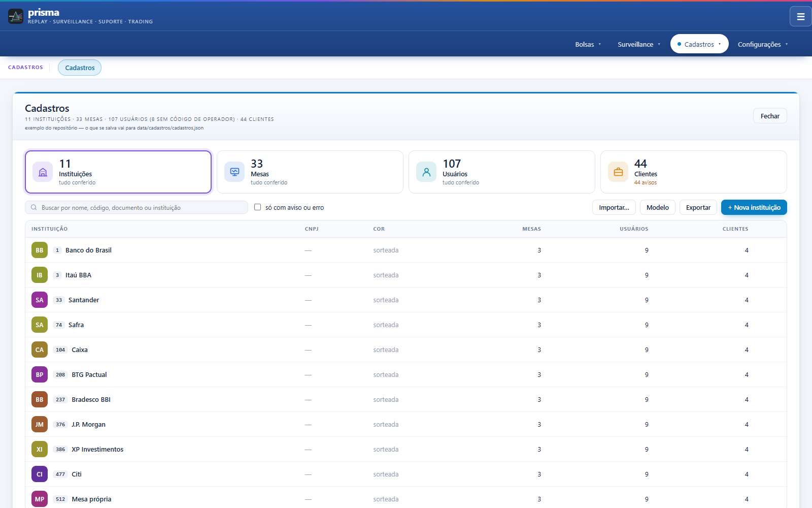Open the Bradesco BBI row name
This screenshot has width=812, height=508.
91,399
